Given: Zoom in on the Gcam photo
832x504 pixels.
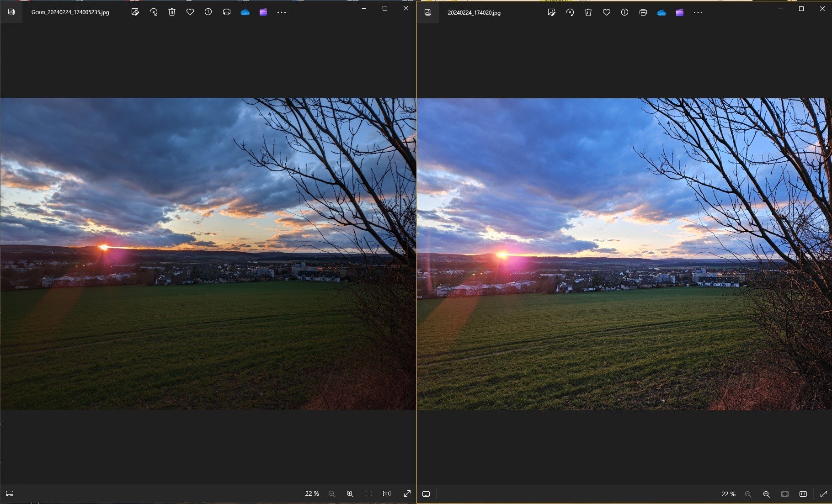Looking at the screenshot, I should (350, 493).
